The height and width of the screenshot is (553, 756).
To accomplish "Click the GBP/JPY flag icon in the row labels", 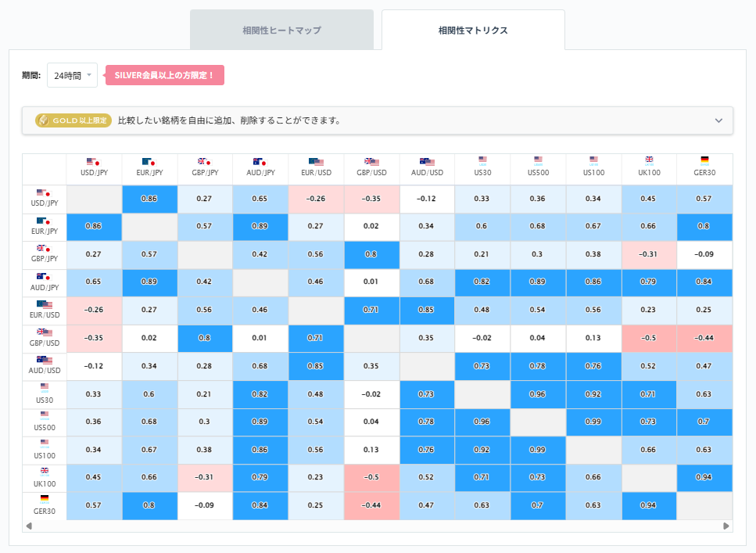I will tap(44, 250).
